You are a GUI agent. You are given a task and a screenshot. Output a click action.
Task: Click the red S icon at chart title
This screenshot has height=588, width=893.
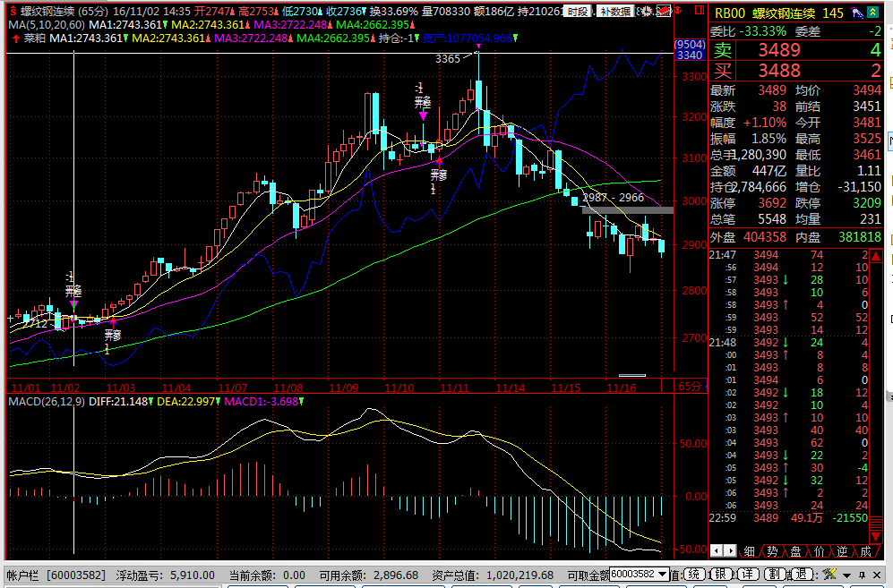[x=13, y=11]
